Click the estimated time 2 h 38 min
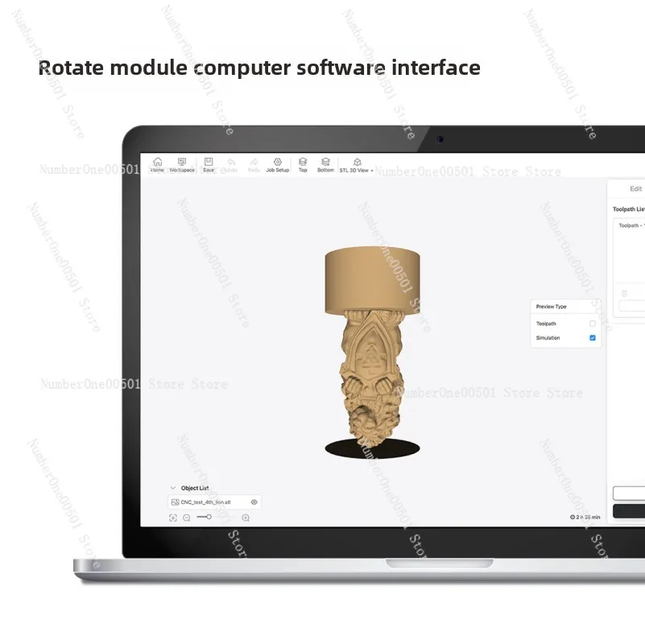 click(585, 517)
